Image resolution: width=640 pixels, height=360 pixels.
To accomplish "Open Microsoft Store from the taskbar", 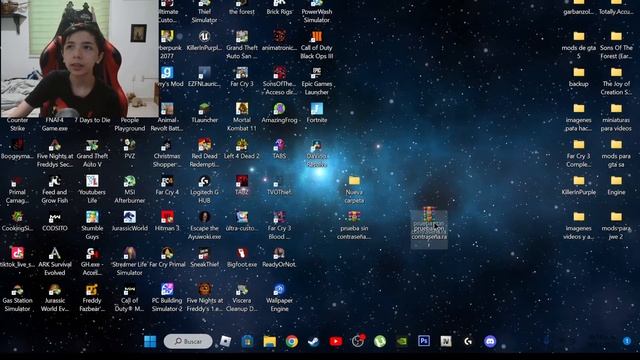I will pos(247,341).
